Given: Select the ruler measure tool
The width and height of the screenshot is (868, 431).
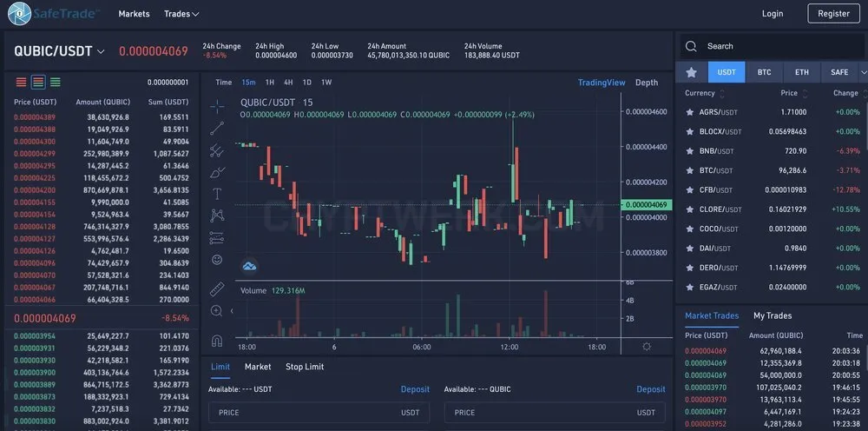Looking at the screenshot, I should click(217, 288).
